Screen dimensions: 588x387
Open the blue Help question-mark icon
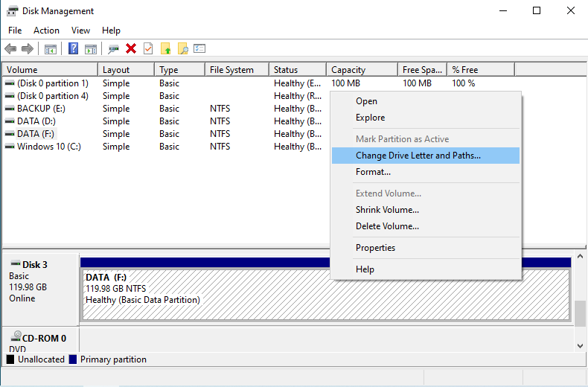73,48
